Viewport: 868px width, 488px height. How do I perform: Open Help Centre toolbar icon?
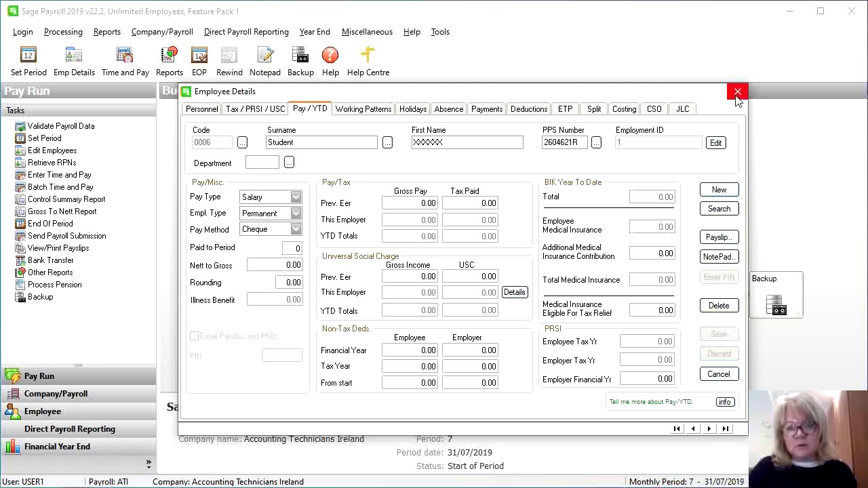[x=368, y=62]
